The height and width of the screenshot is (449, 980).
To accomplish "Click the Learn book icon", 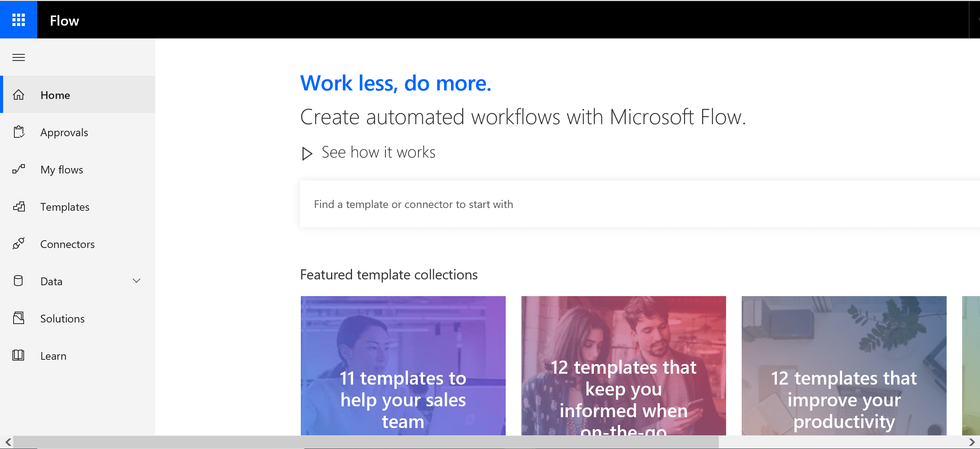I will pos(18,355).
